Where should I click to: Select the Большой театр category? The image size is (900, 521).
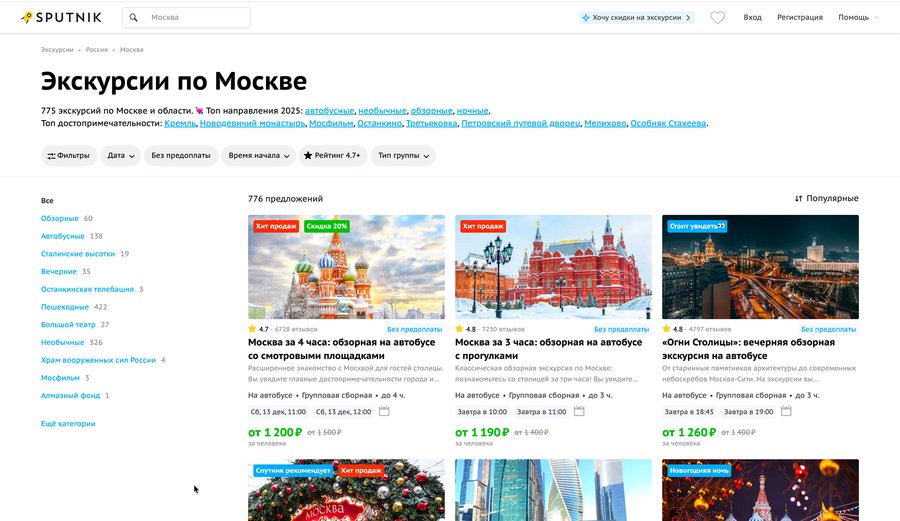click(x=68, y=325)
